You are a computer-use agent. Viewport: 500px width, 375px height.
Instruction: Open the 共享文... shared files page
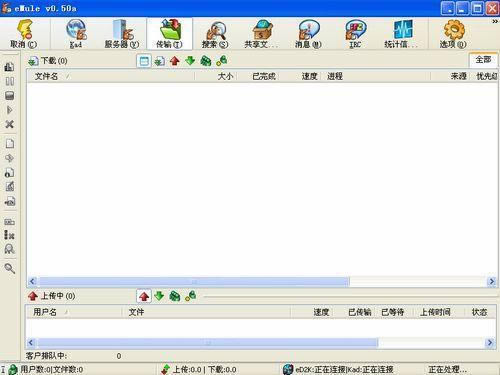pyautogui.click(x=262, y=34)
